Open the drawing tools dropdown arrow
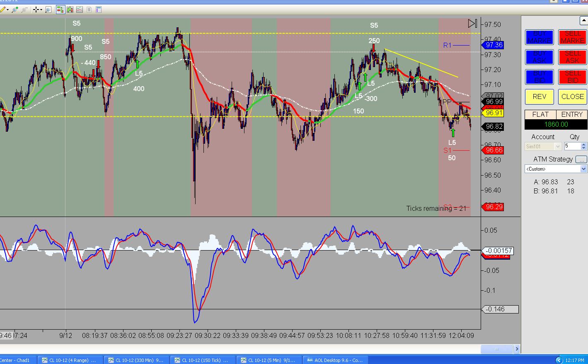 pyautogui.click(x=7, y=9)
